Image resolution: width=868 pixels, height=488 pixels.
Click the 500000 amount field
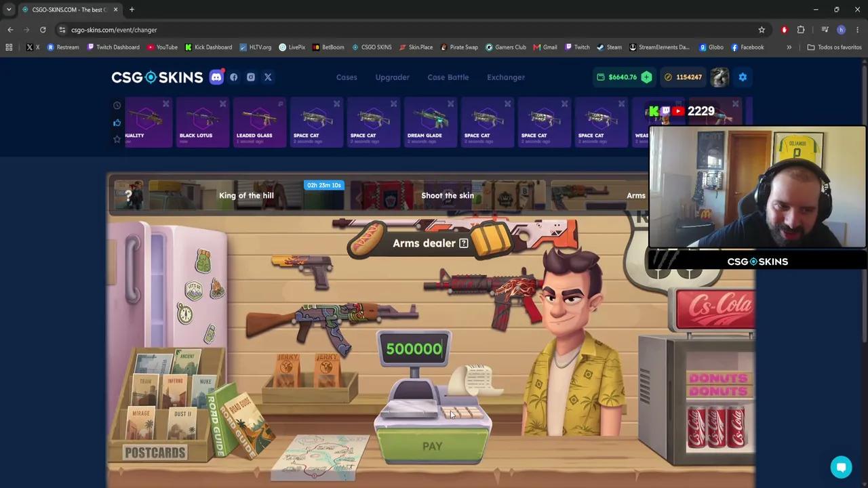click(414, 349)
